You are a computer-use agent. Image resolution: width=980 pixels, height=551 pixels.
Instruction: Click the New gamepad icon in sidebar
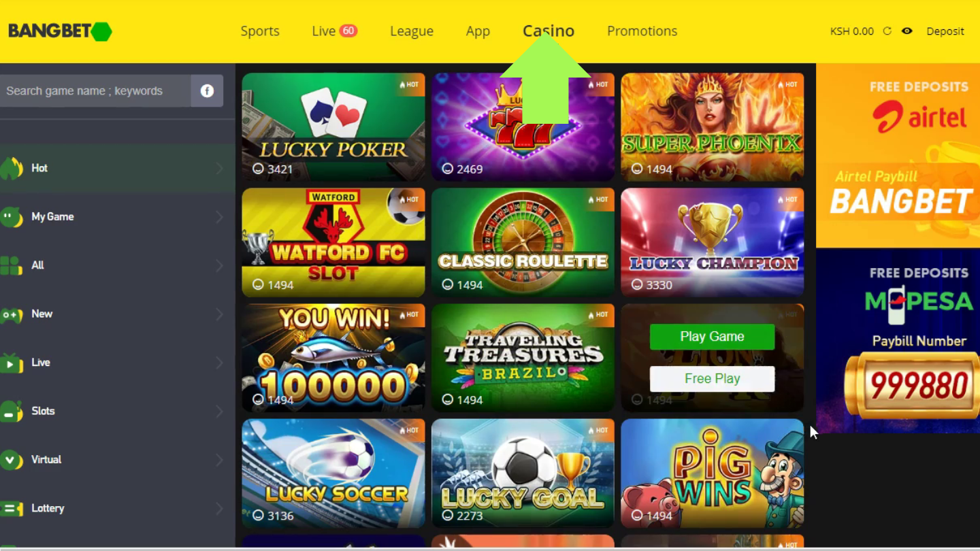[x=11, y=314]
